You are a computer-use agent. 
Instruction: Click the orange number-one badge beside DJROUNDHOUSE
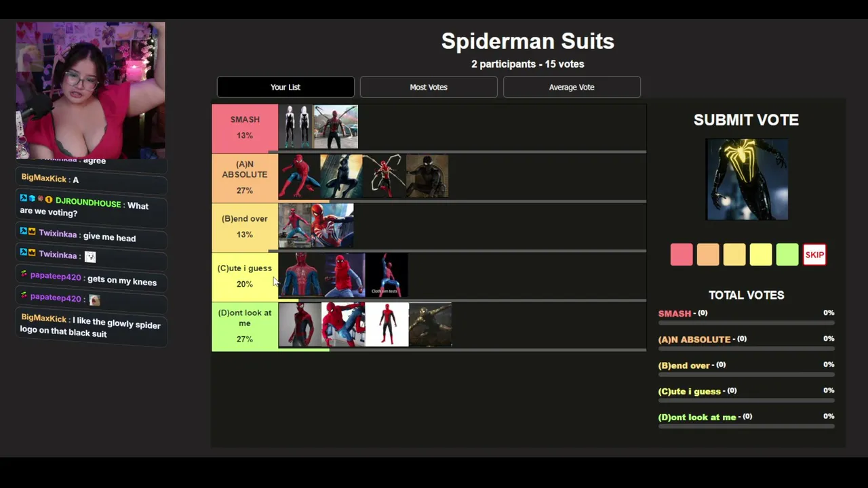point(49,200)
